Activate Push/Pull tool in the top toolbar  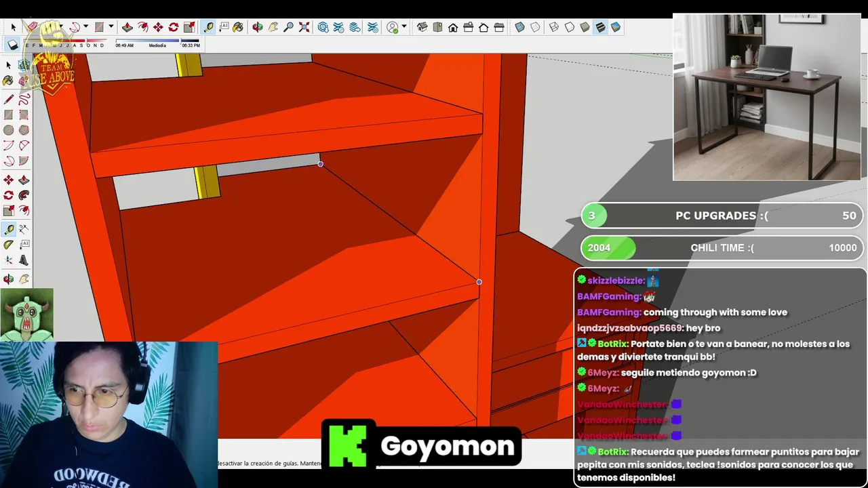click(127, 27)
